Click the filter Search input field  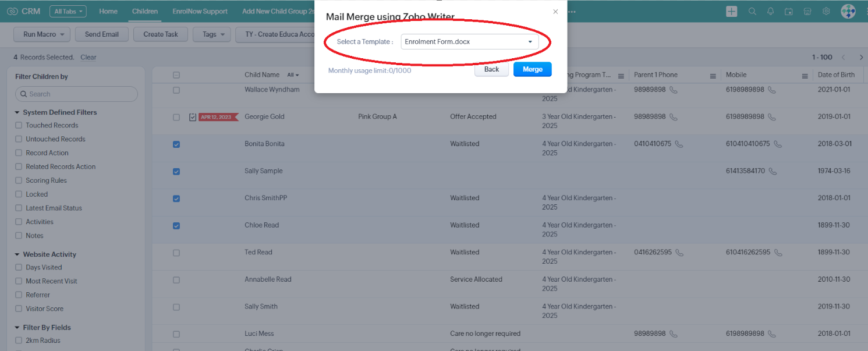coord(76,94)
